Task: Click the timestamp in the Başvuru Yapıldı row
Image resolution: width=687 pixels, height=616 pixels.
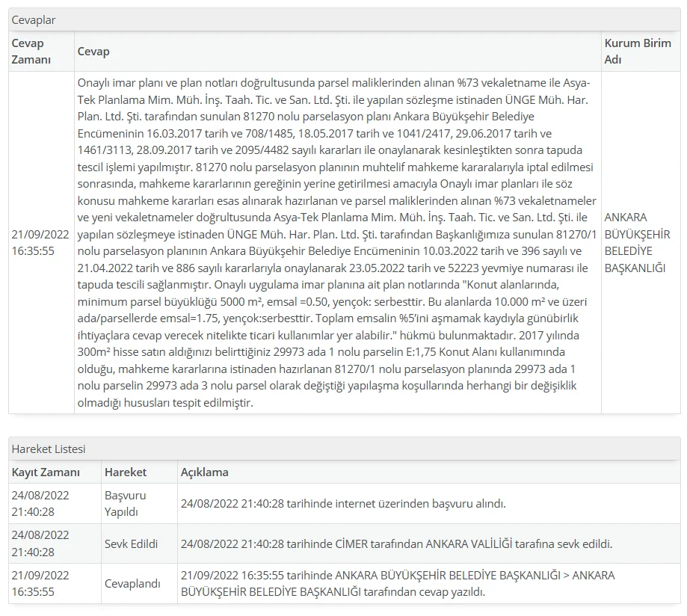Action: point(41,504)
